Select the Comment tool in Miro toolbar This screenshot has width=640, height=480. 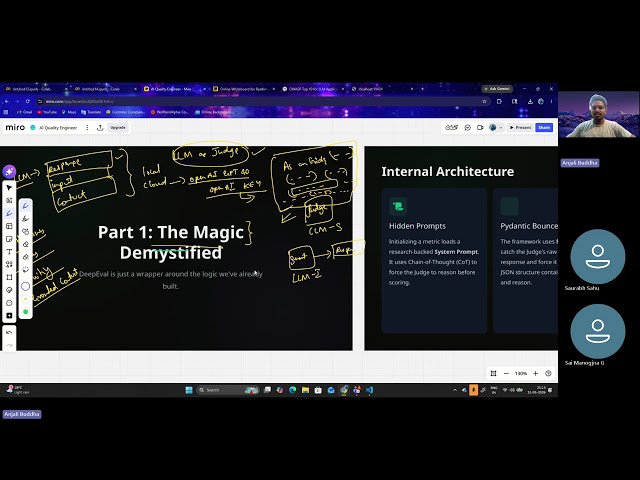[x=9, y=302]
